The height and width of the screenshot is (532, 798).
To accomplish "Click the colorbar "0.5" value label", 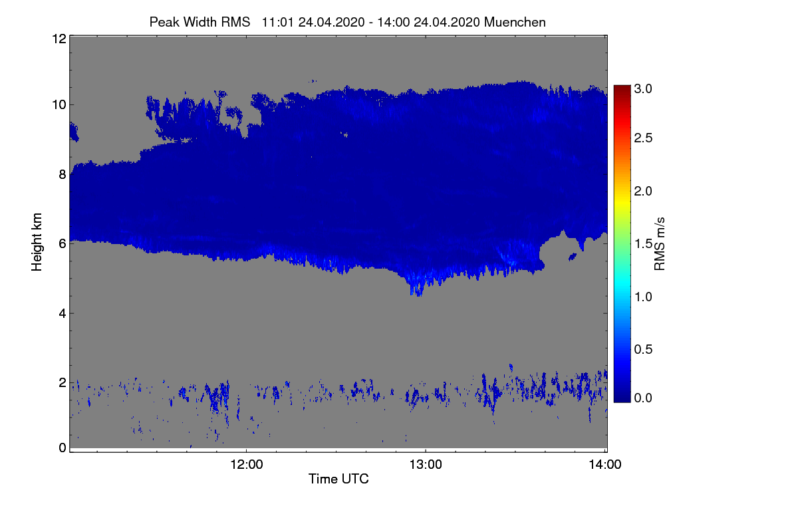I will click(x=642, y=349).
